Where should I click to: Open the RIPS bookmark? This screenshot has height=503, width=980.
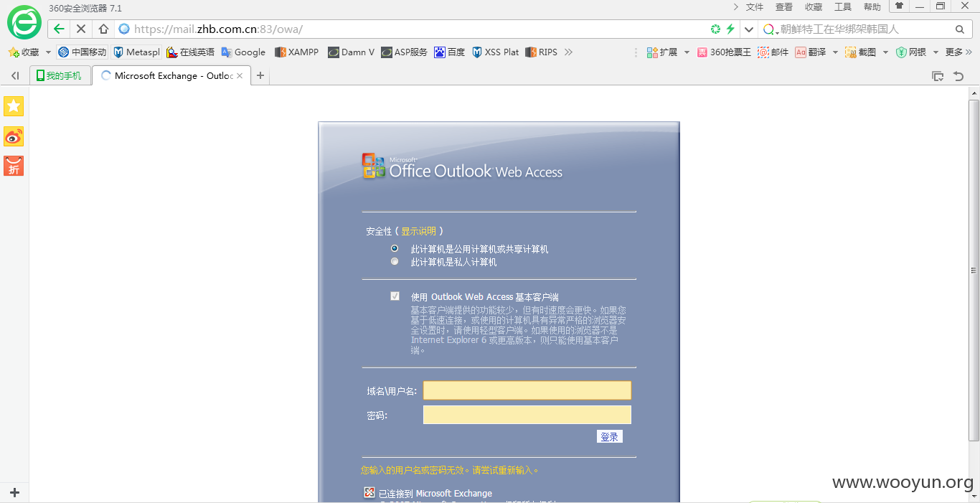[x=542, y=52]
